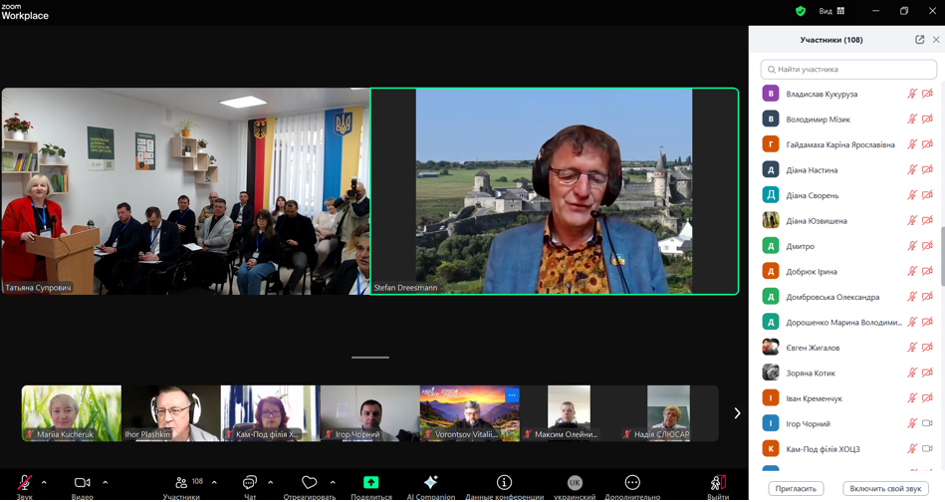Open the React (Отреагировать) heart icon
This screenshot has width=945, height=502.
310,483
